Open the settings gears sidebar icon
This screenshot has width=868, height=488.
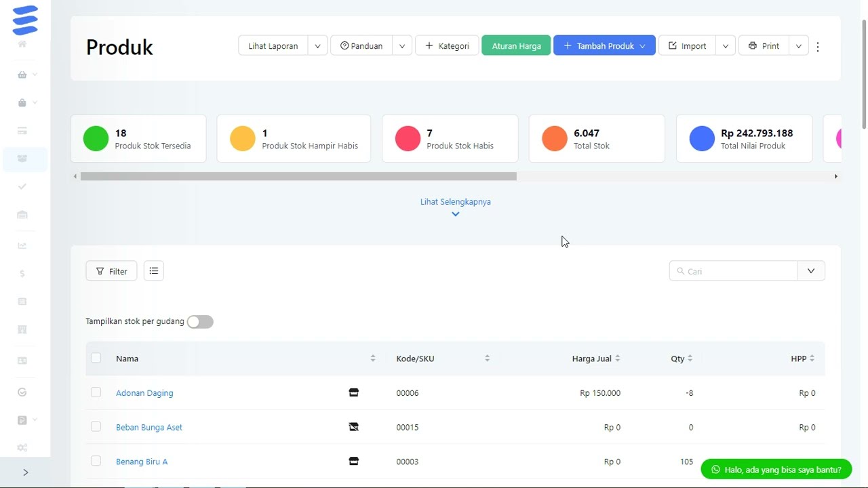22,448
